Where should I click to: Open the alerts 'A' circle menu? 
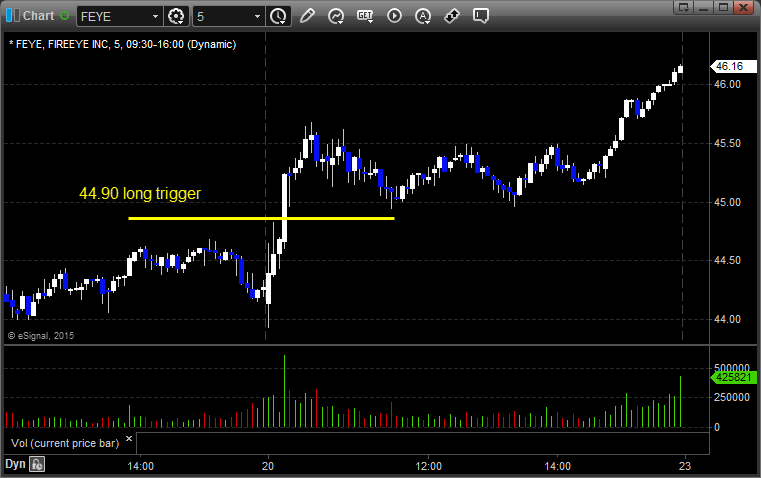pos(423,16)
